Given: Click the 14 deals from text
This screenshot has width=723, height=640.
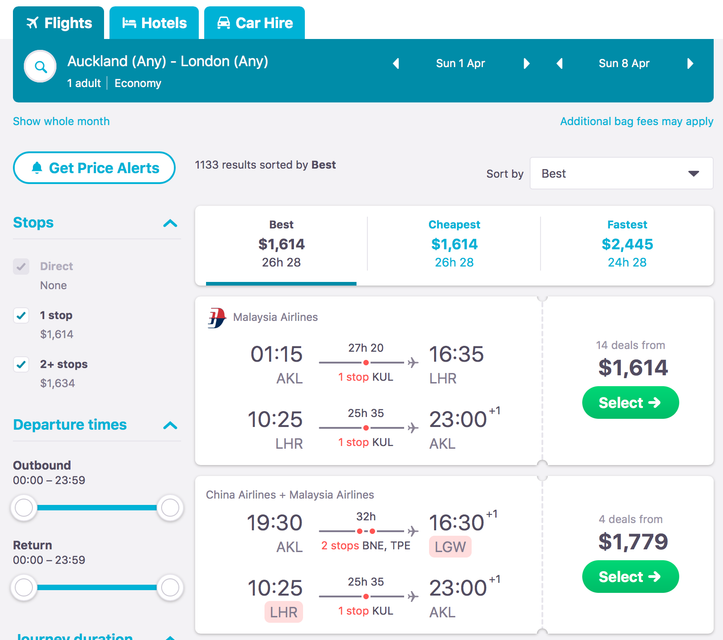Looking at the screenshot, I should click(630, 345).
